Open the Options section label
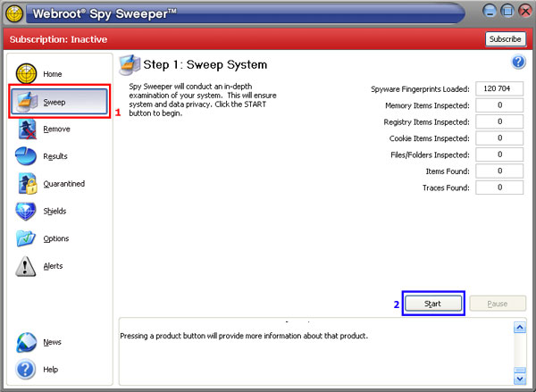The image size is (536, 392). (x=56, y=238)
